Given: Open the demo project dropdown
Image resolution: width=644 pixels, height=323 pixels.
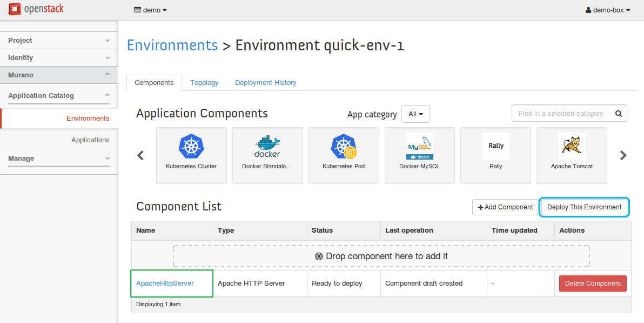Looking at the screenshot, I should click(150, 10).
